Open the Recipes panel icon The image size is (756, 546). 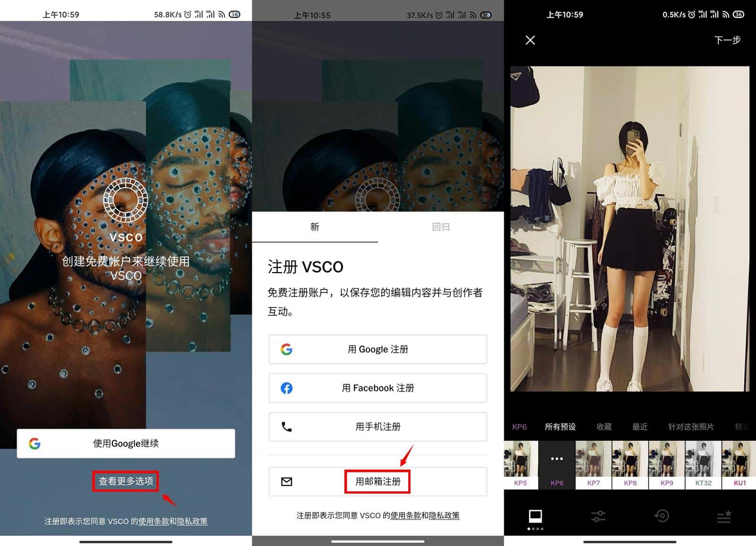724,516
